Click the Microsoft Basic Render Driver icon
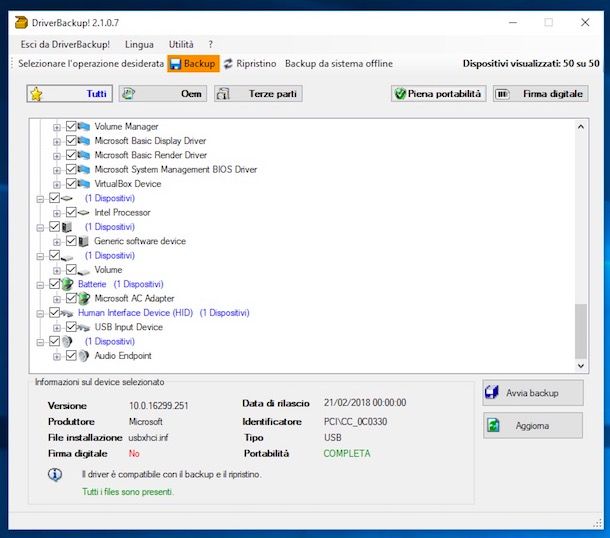Screen dimensions: 610x538 (84, 155)
